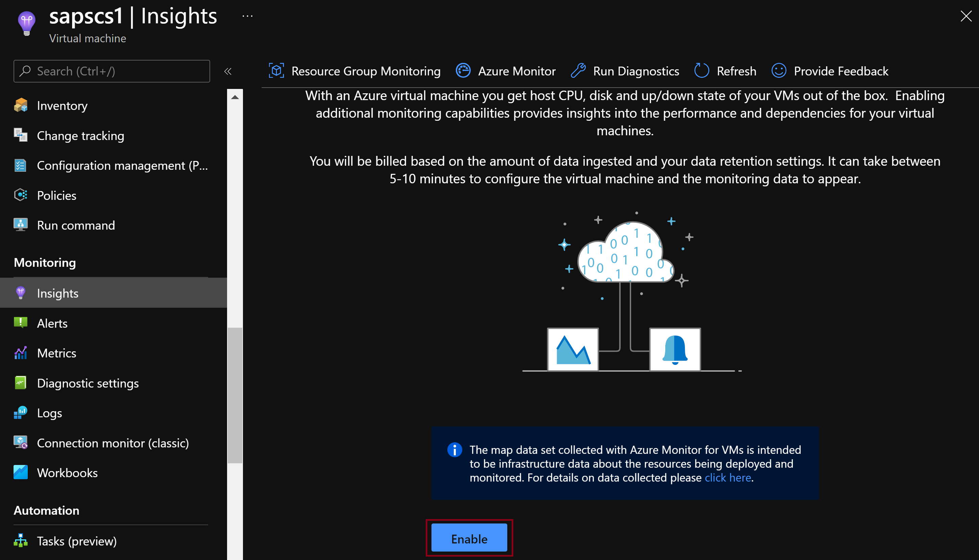
Task: Click the Automation section heading
Action: click(x=46, y=510)
